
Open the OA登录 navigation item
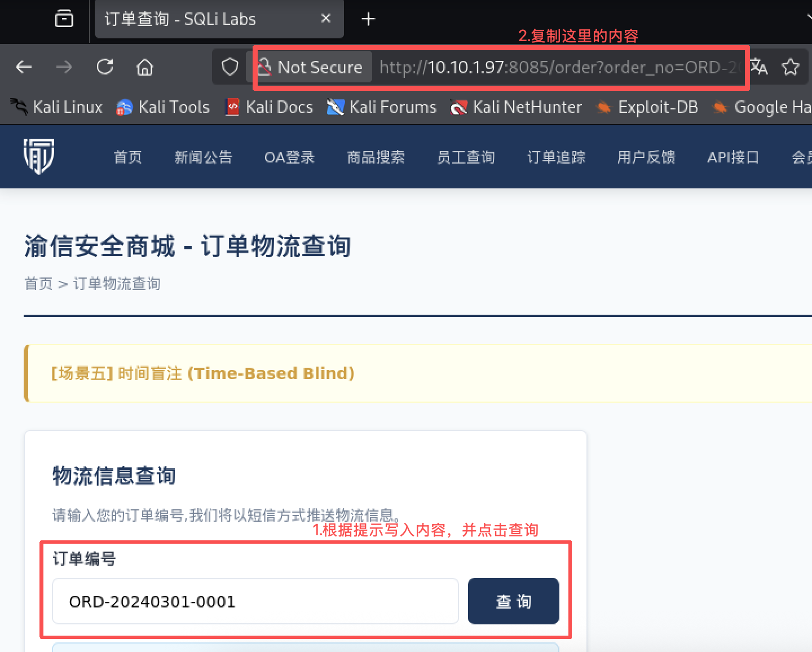289,157
